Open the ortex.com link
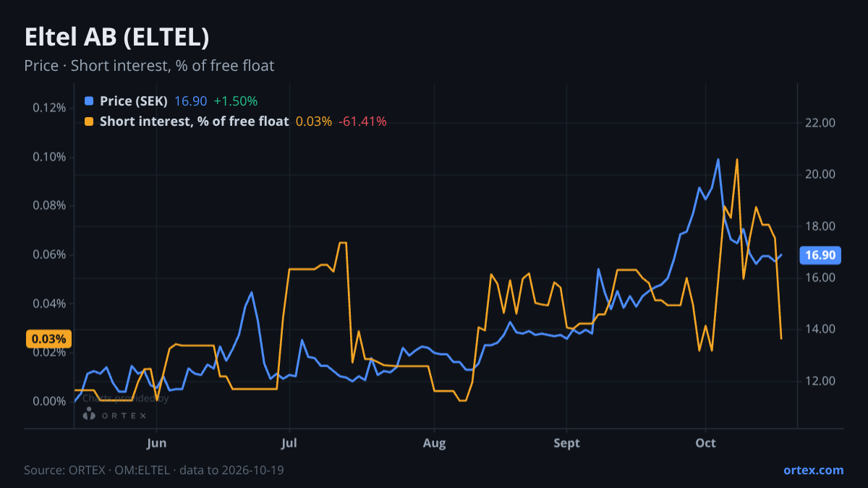The width and height of the screenshot is (868, 488). (x=814, y=470)
